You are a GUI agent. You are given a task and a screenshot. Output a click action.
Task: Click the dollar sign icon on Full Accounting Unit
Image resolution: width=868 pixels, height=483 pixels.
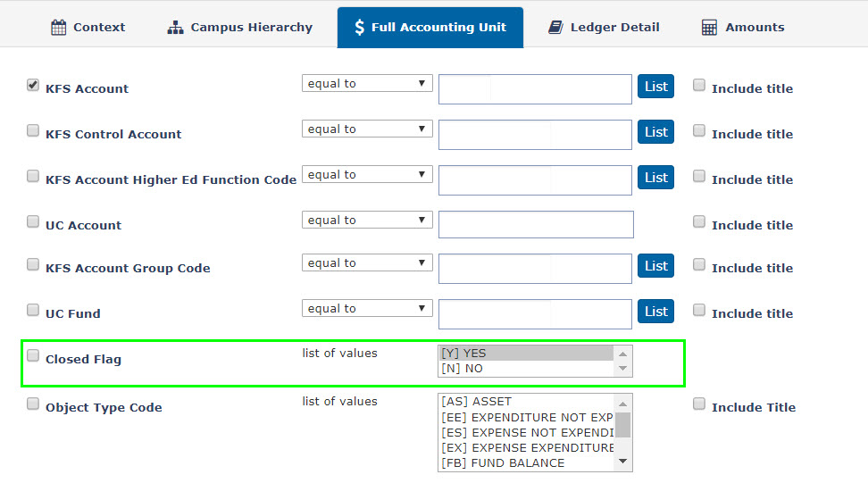359,27
